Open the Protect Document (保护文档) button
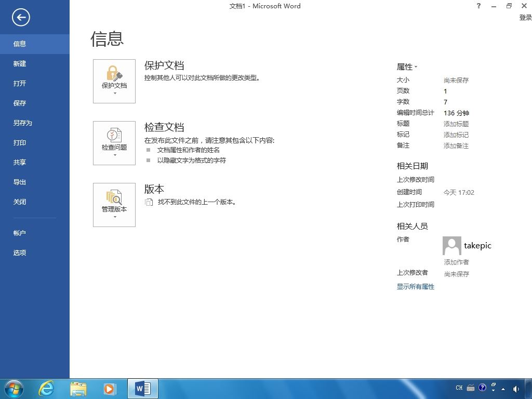This screenshot has width=532, height=399. tap(114, 81)
